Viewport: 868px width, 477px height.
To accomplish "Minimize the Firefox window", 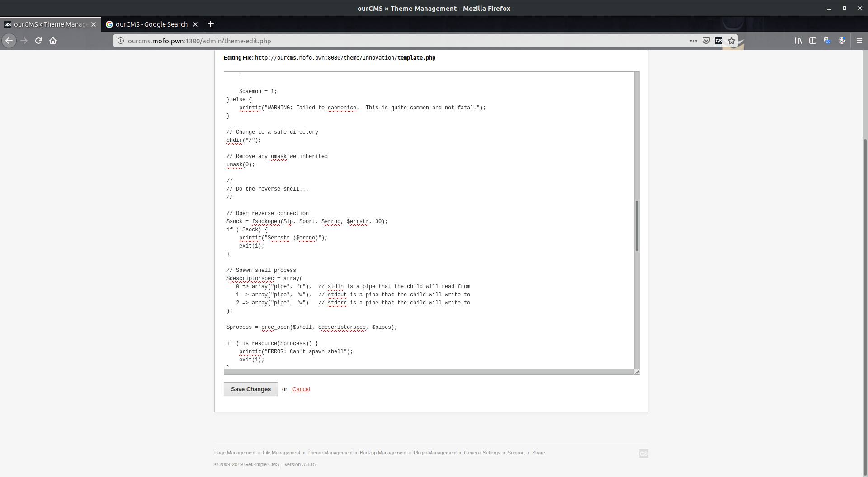I will pos(829,9).
